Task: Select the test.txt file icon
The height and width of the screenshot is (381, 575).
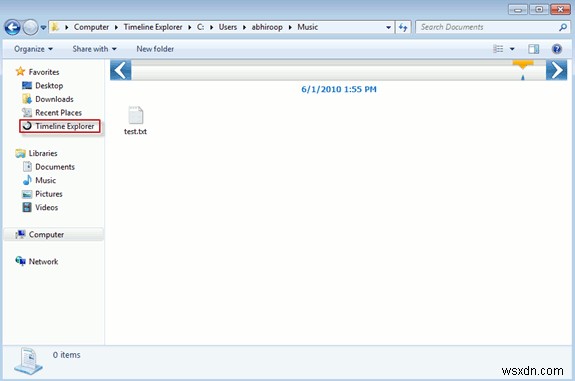Action: [136, 115]
